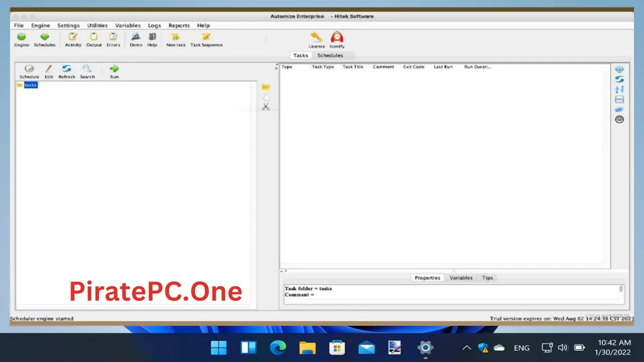Viewport: 644px width, 362px height.
Task: Switch to the Schedules tab
Action: click(x=330, y=55)
